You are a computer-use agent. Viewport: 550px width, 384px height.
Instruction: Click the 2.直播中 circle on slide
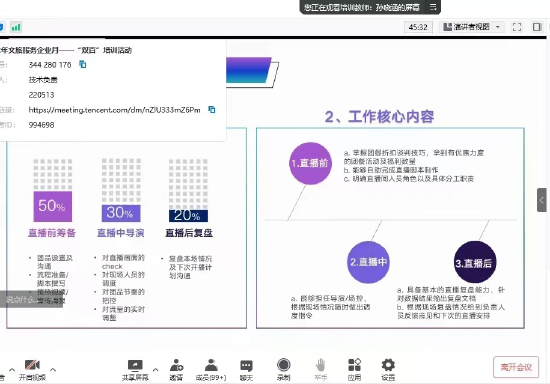(x=368, y=262)
